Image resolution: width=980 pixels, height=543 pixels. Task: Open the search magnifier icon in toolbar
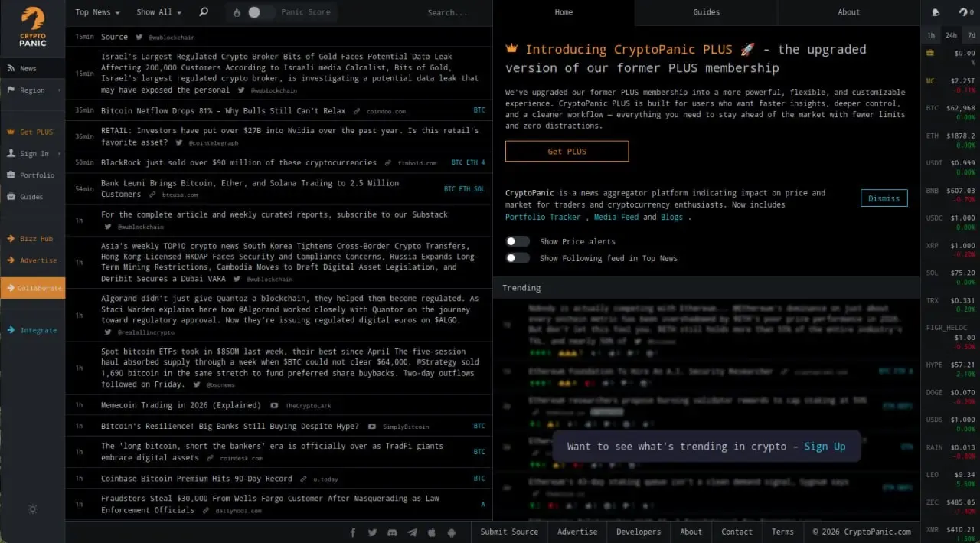pyautogui.click(x=204, y=12)
